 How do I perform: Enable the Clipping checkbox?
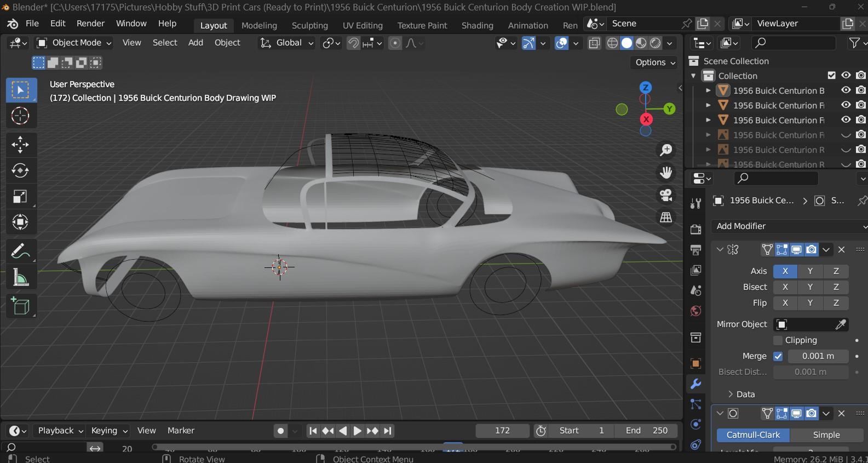point(778,340)
